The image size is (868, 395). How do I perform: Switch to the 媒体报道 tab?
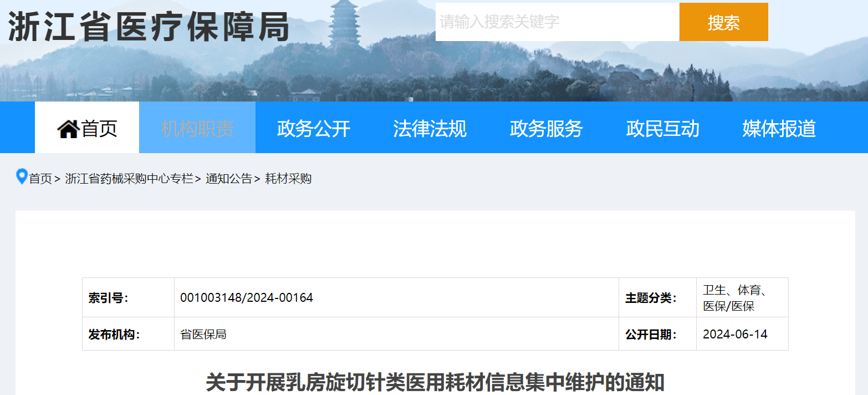779,128
